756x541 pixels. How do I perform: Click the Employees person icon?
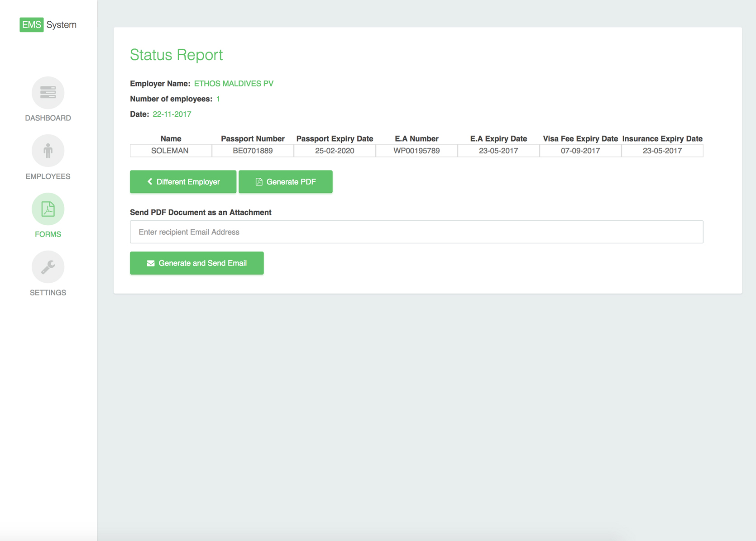(48, 151)
